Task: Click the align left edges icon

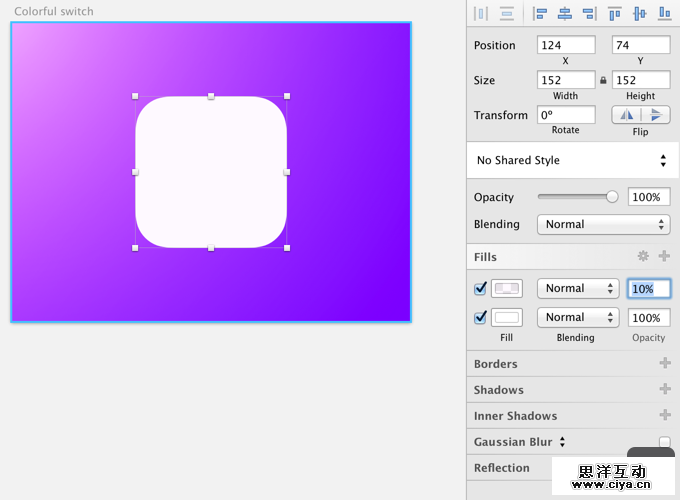Action: pyautogui.click(x=541, y=13)
